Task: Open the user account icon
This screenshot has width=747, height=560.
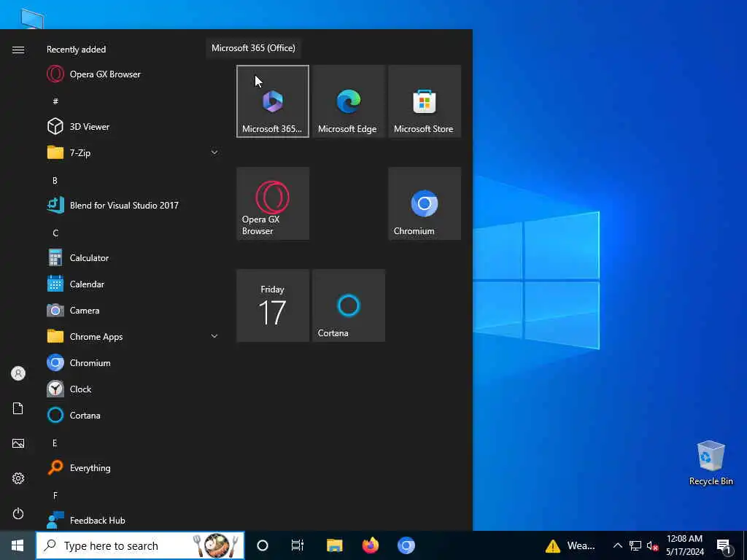Action: (18, 373)
